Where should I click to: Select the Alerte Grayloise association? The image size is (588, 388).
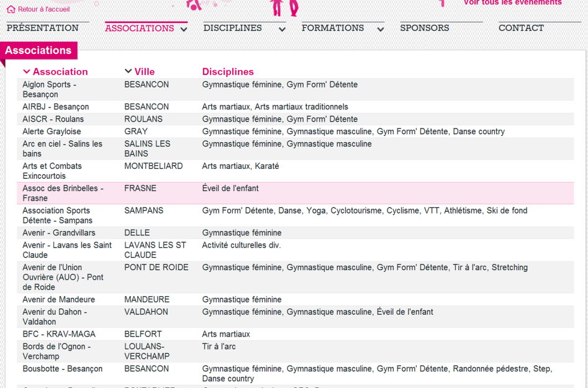(x=52, y=132)
